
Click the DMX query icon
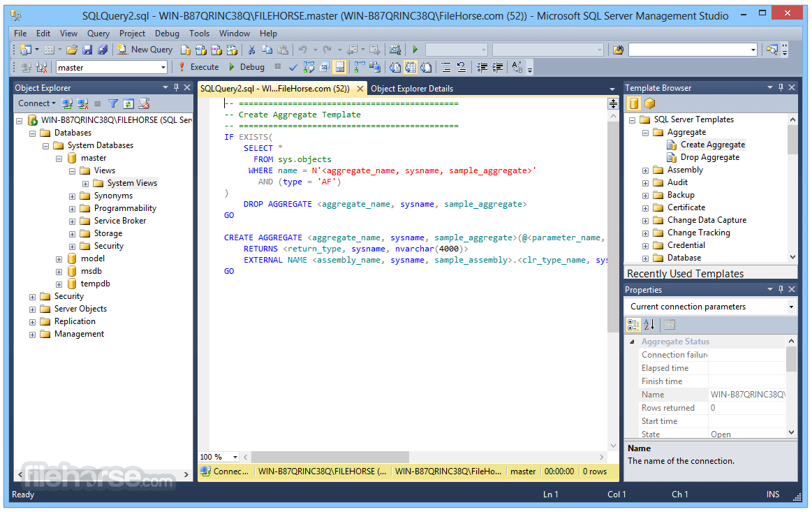216,50
